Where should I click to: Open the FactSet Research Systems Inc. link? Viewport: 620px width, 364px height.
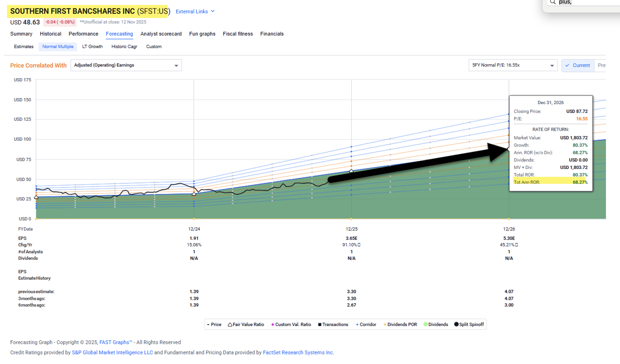[298, 352]
